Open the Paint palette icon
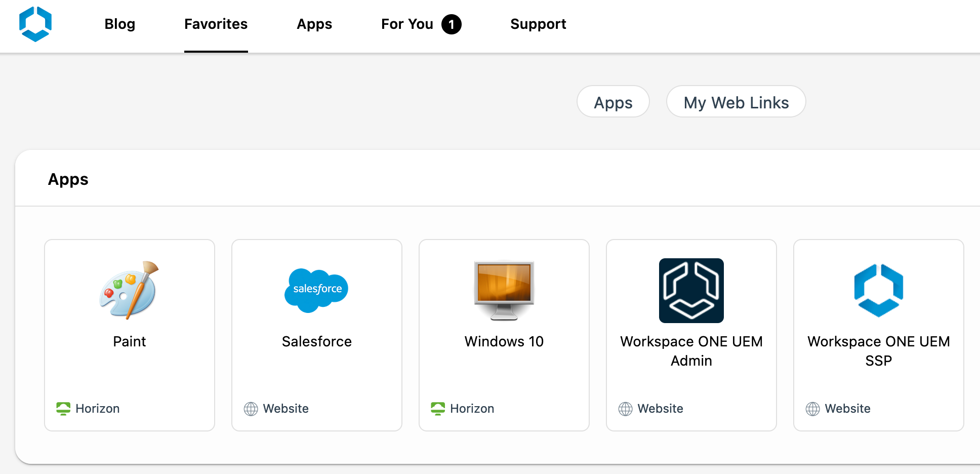This screenshot has width=980, height=474. click(130, 290)
